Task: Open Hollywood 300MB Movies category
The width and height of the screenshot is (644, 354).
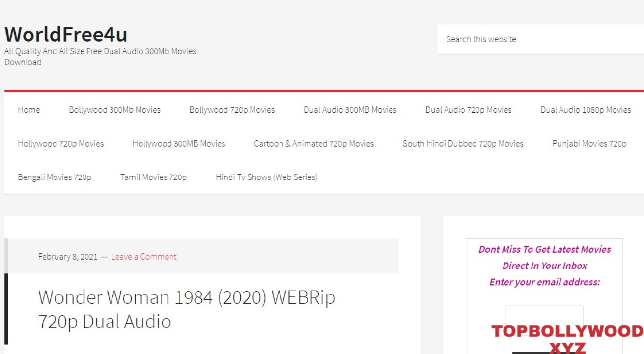Action: pyautogui.click(x=179, y=144)
